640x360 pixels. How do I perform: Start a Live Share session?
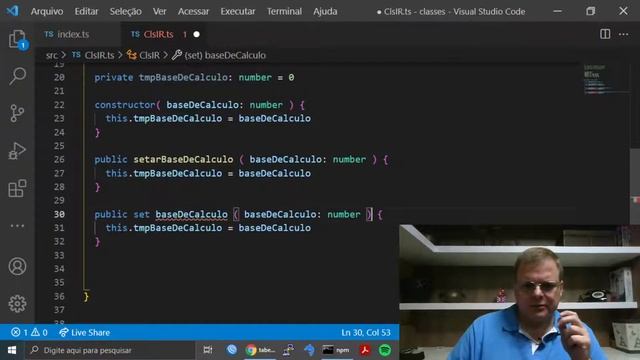coord(84,332)
